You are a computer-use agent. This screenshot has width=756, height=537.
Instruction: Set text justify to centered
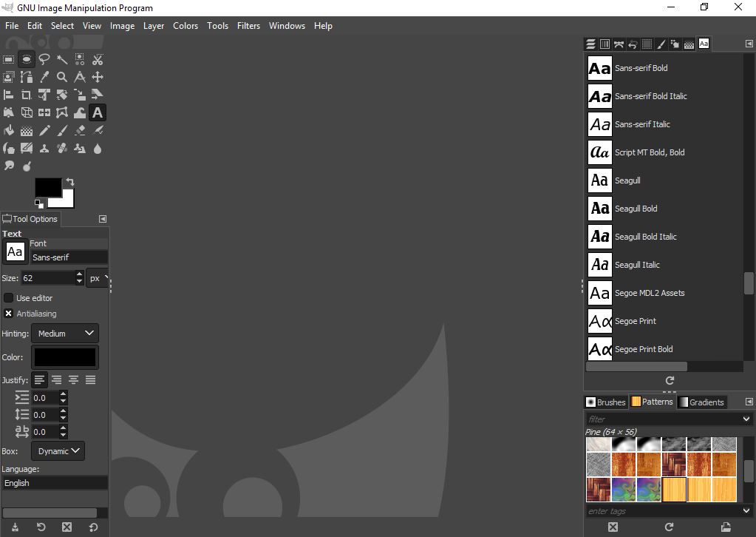pos(73,380)
